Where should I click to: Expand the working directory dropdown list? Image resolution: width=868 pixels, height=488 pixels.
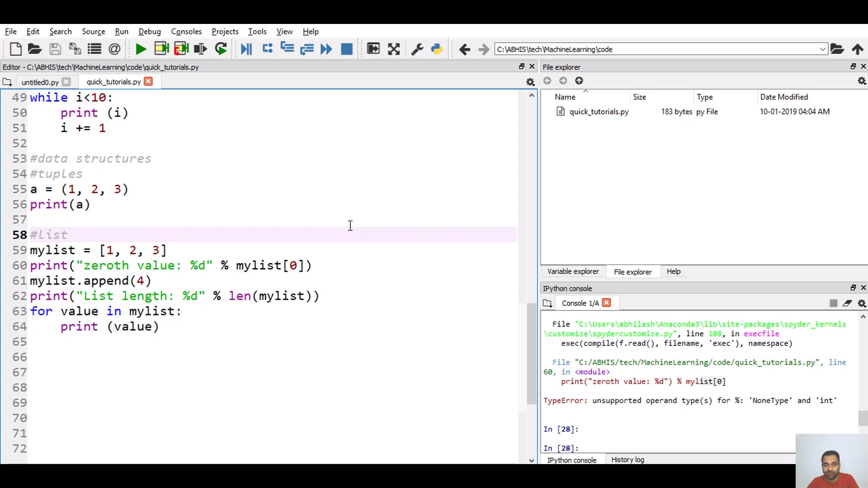pos(822,49)
